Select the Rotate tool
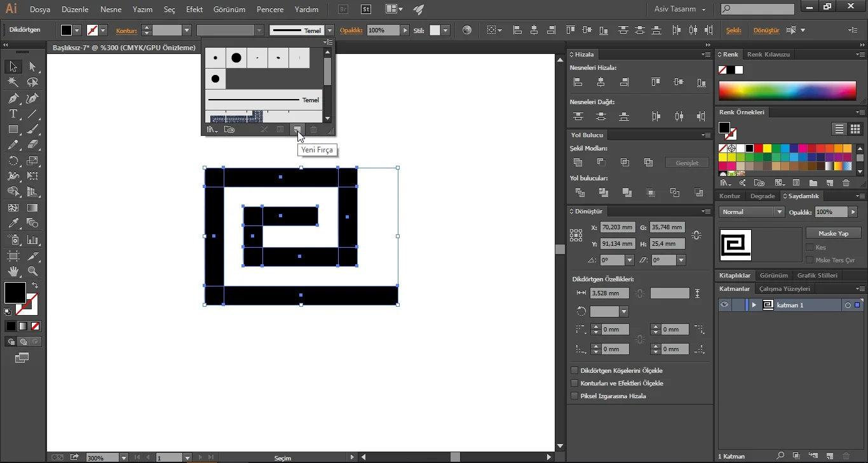The height and width of the screenshot is (463, 868). (13, 161)
